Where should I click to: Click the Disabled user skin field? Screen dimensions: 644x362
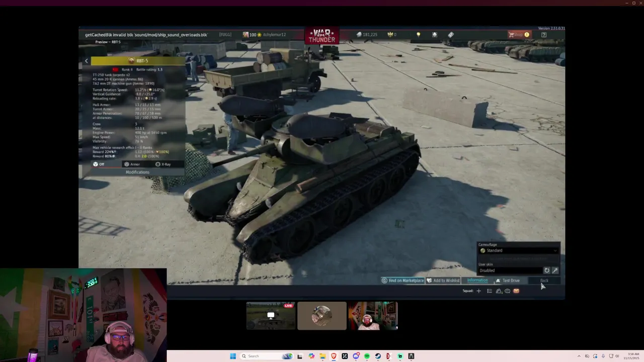click(510, 270)
